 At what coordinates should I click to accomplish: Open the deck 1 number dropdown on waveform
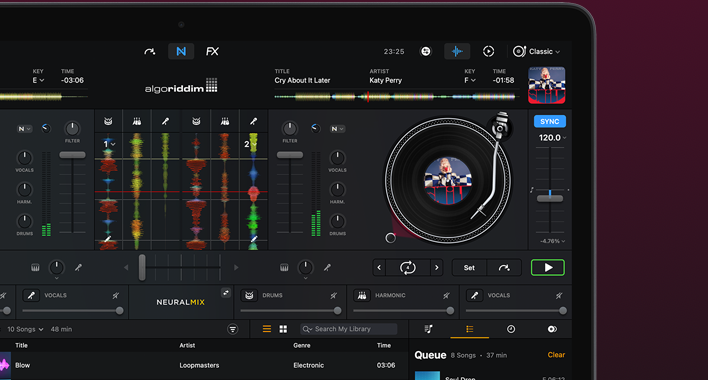(109, 144)
